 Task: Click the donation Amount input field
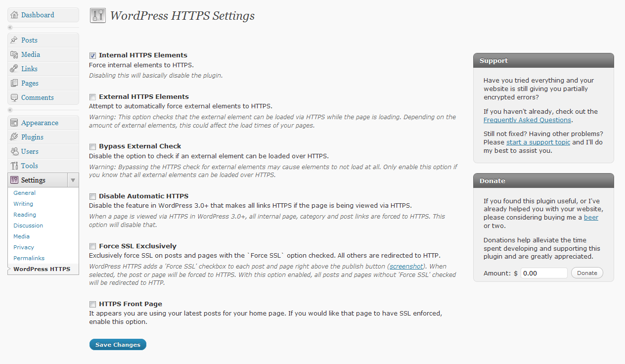[544, 273]
